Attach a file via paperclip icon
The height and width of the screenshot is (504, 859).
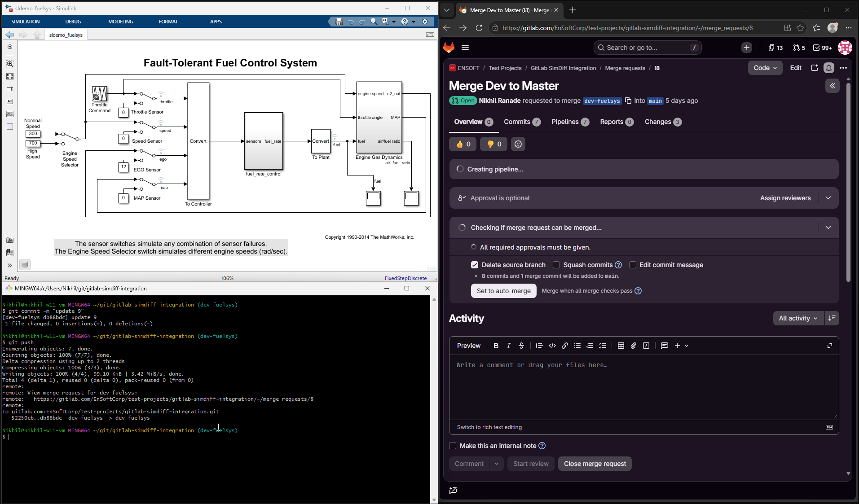tap(634, 346)
